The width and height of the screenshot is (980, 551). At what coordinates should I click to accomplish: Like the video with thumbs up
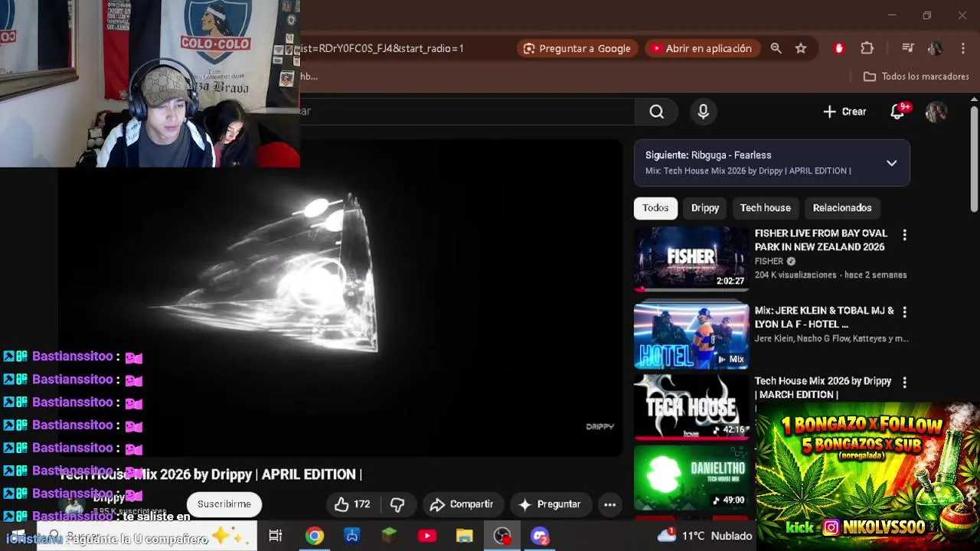pyautogui.click(x=352, y=504)
